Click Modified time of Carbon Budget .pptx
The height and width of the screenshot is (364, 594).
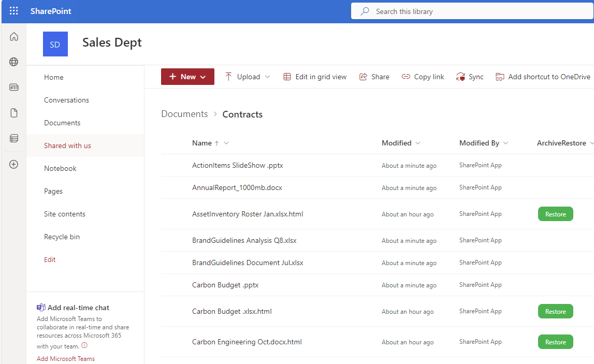pyautogui.click(x=409, y=285)
